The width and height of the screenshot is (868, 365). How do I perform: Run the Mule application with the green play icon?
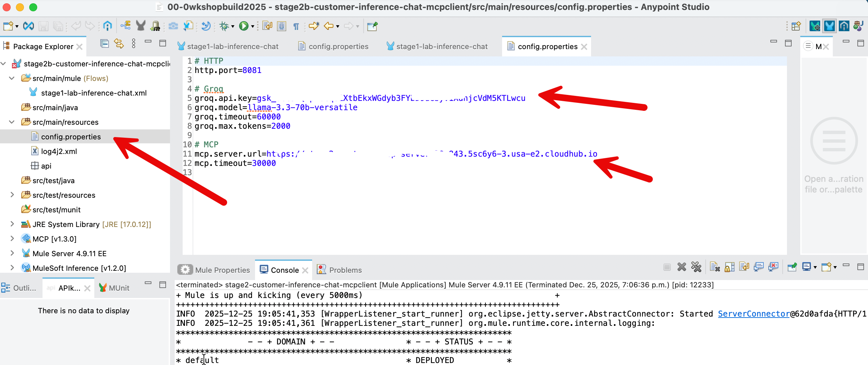point(244,26)
